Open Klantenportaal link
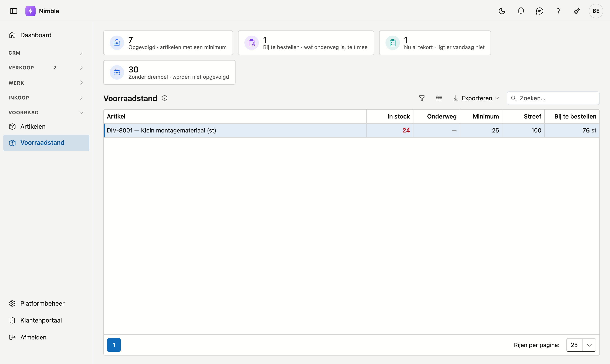610x364 pixels. [x=46, y=320]
